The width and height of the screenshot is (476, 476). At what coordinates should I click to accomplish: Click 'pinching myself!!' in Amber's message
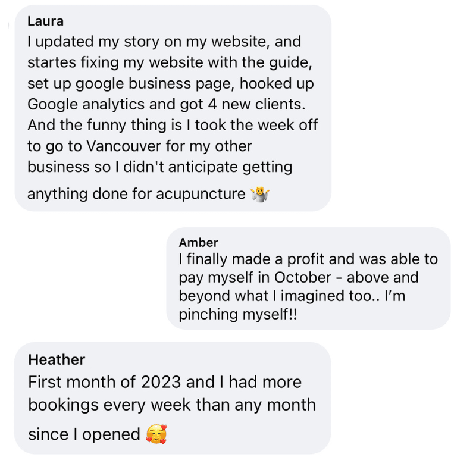click(237, 314)
